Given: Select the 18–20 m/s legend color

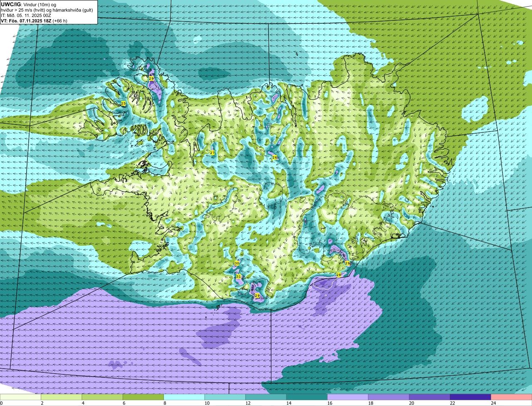Looking at the screenshot, I should pos(389,397).
